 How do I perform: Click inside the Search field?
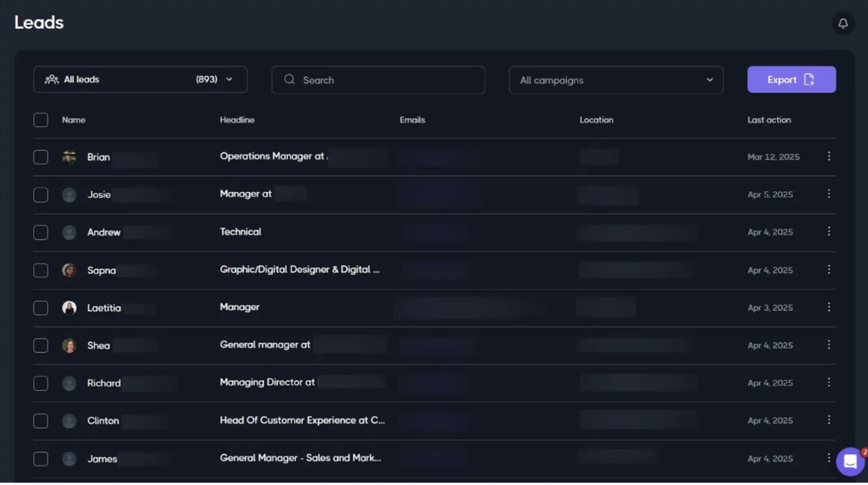point(378,80)
